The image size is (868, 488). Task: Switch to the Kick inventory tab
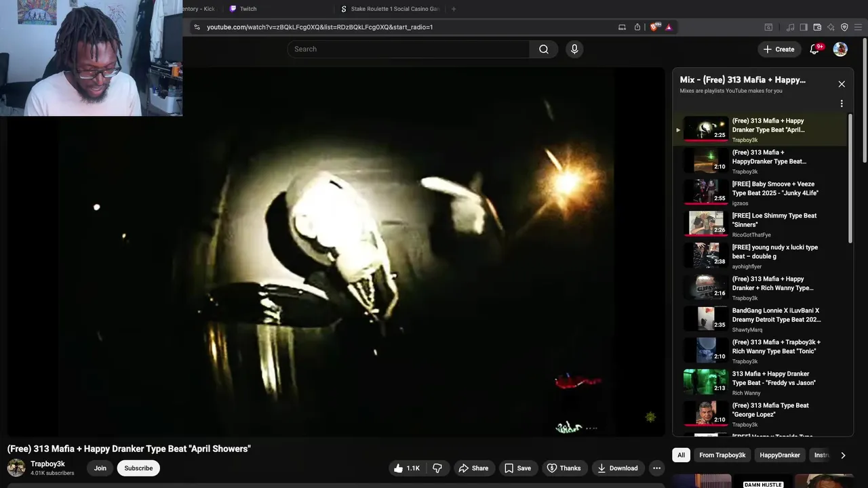198,9
